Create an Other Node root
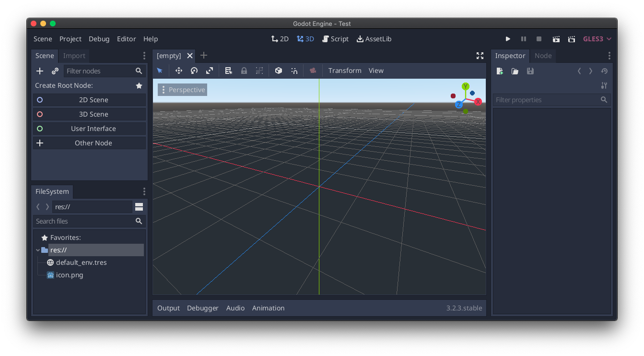 coord(89,143)
